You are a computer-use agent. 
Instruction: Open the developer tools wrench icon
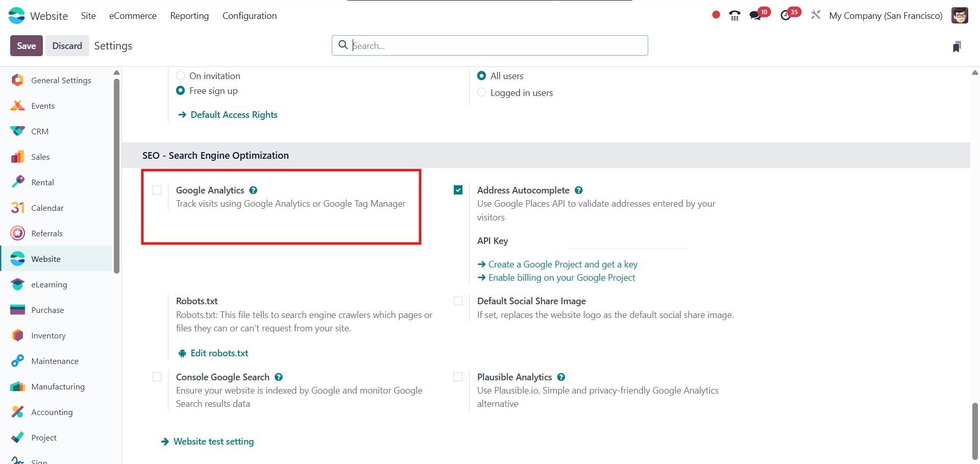[x=816, y=15]
